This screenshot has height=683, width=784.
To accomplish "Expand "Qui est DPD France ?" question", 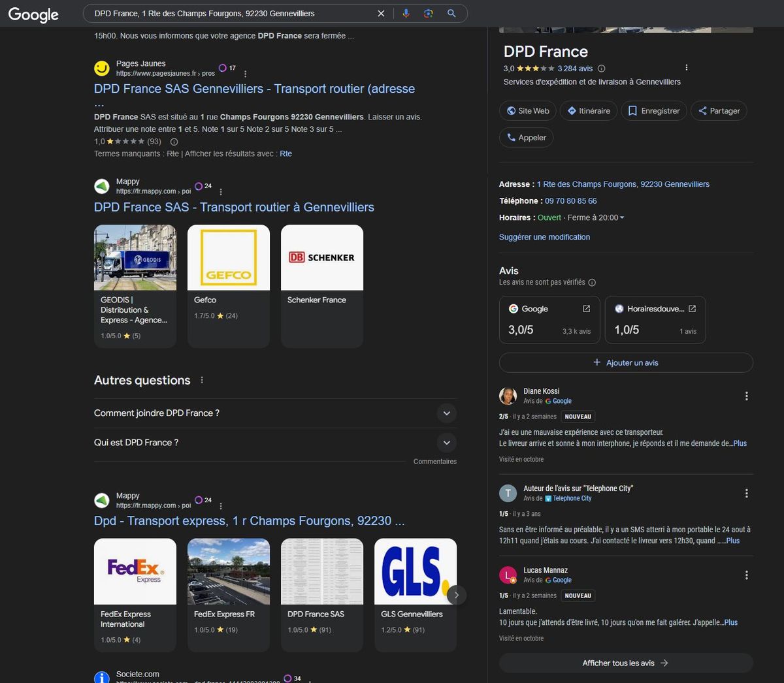I will click(x=446, y=443).
